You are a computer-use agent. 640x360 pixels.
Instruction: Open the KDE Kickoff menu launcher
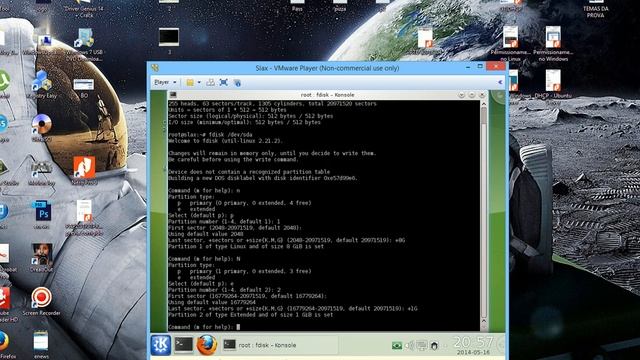pyautogui.click(x=161, y=345)
